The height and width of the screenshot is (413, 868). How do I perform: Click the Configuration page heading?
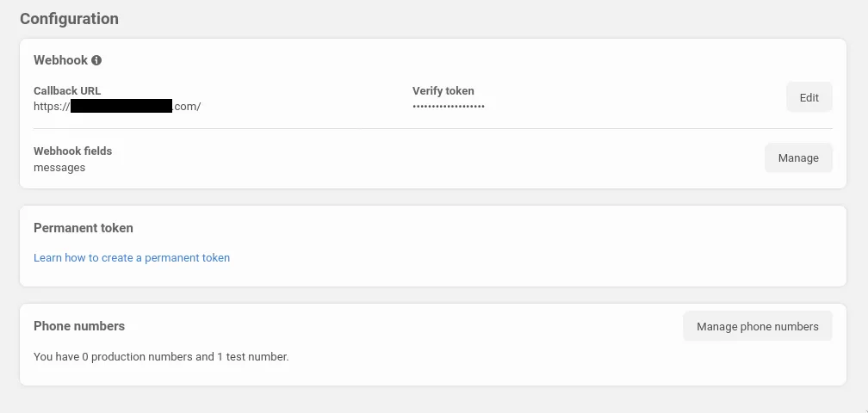pos(69,18)
